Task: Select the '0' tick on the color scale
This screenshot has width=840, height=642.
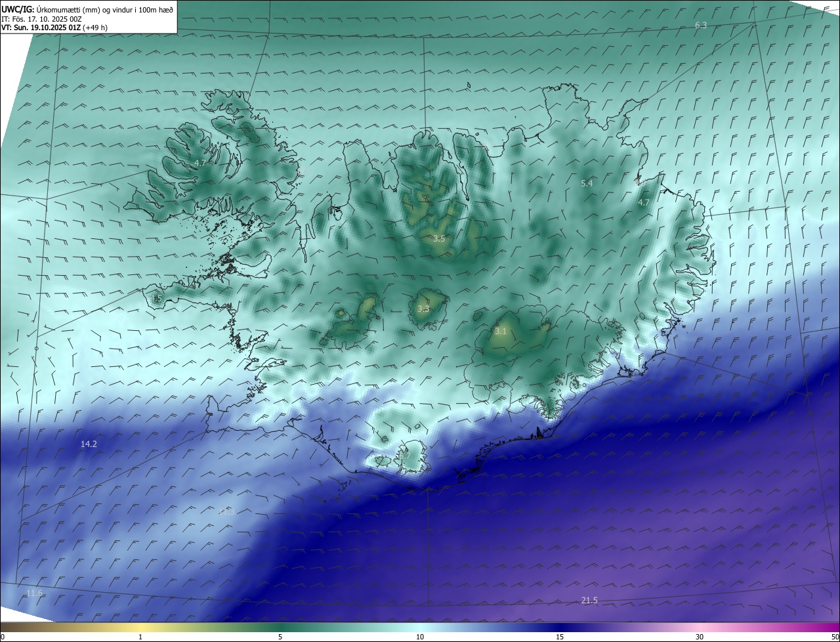Action: tap(3, 637)
